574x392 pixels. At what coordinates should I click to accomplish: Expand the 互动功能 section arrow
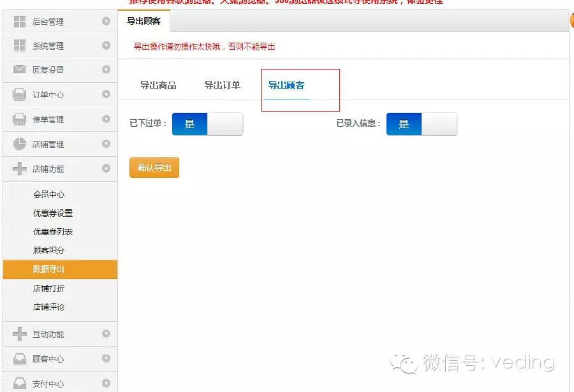pyautogui.click(x=106, y=333)
